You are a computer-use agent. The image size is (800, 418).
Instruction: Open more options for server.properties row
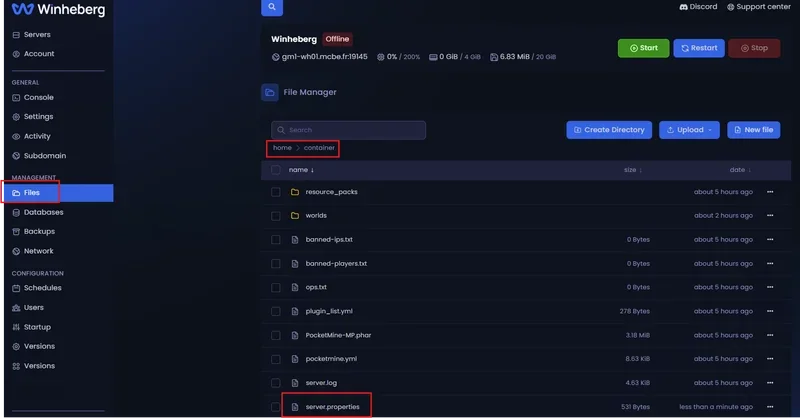pos(770,407)
